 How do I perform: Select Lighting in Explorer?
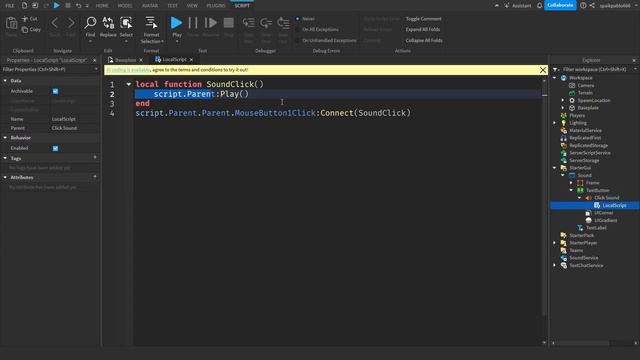578,123
